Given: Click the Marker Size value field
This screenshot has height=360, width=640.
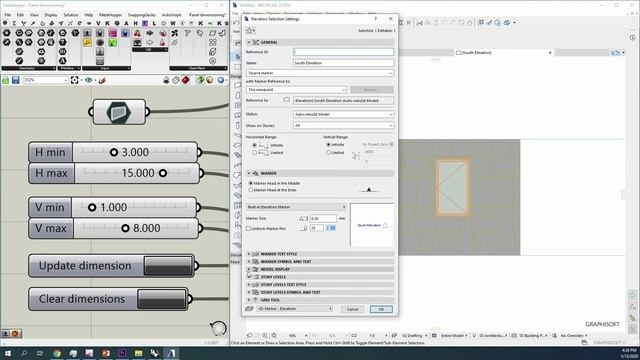Looking at the screenshot, I should coord(323,218).
